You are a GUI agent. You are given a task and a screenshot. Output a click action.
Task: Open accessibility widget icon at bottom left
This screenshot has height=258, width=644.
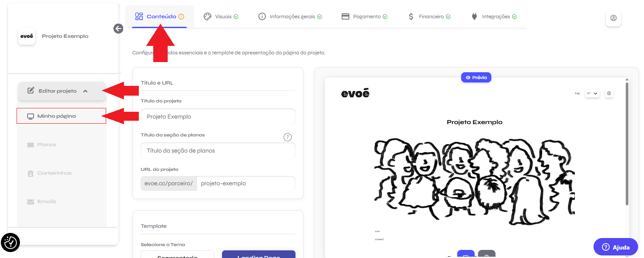[10, 243]
